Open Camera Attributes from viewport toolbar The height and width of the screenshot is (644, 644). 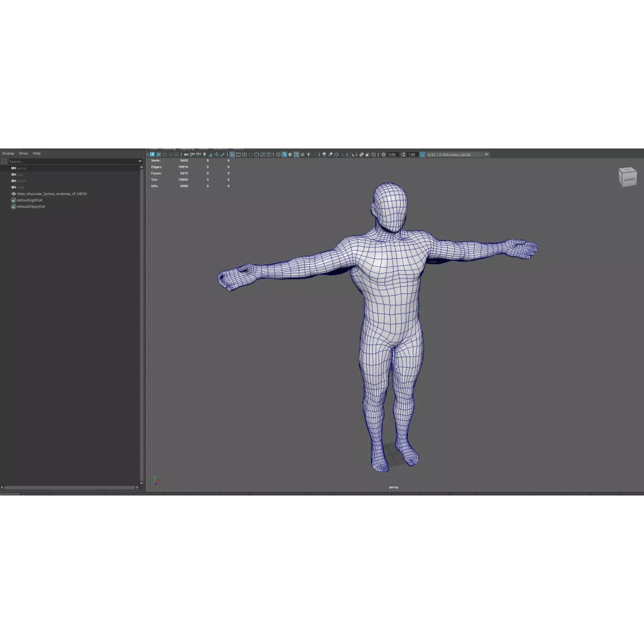[199, 154]
